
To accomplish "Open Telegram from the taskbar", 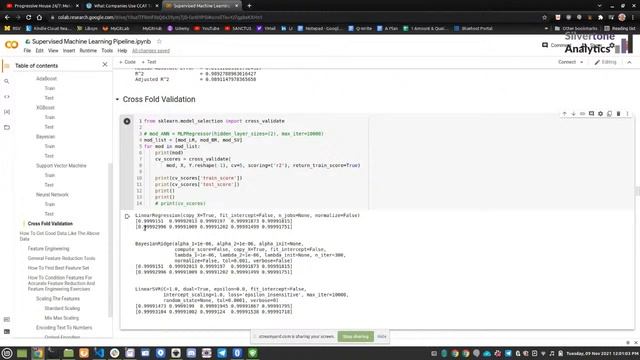I will [x=222, y=353].
